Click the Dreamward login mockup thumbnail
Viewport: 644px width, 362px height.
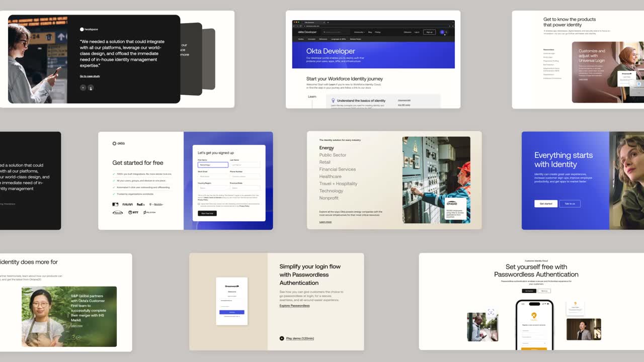click(x=231, y=301)
